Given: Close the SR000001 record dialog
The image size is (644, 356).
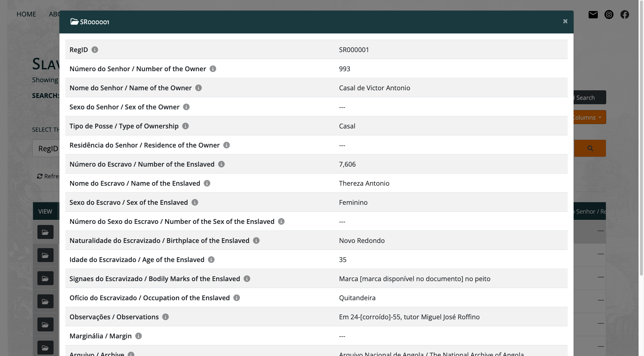Looking at the screenshot, I should [565, 21].
